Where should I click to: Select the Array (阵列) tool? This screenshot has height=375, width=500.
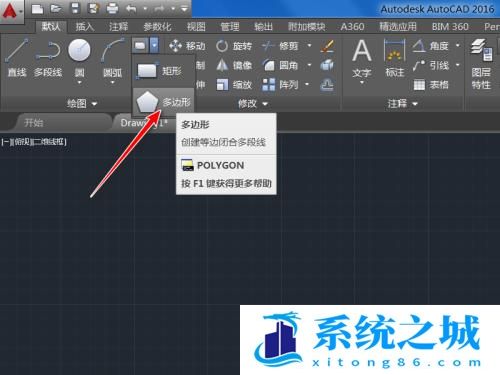pyautogui.click(x=280, y=85)
